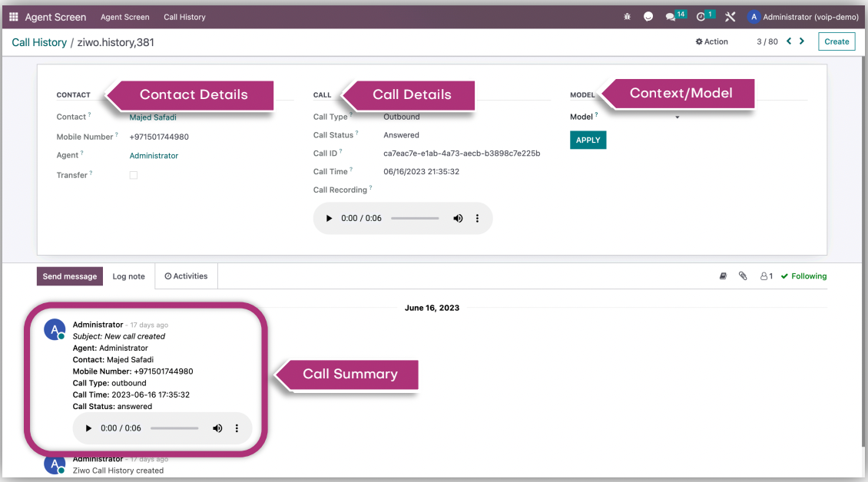Click the paperclip attachments icon
This screenshot has width=868, height=482.
click(743, 276)
